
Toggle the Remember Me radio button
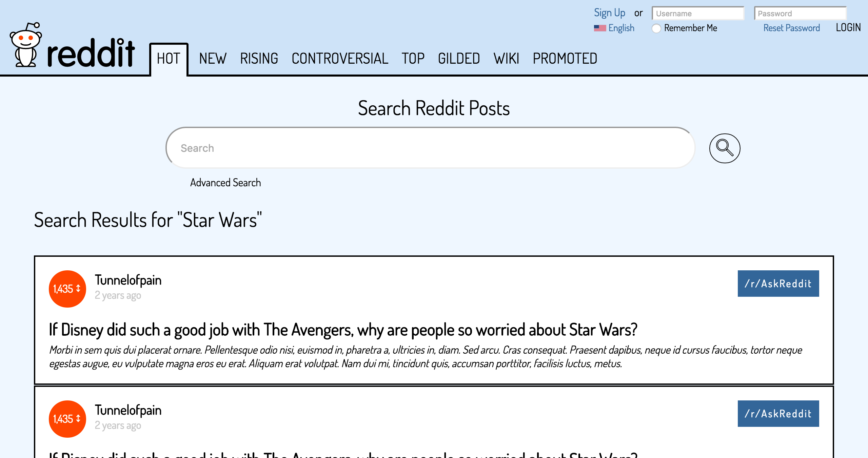(x=656, y=28)
